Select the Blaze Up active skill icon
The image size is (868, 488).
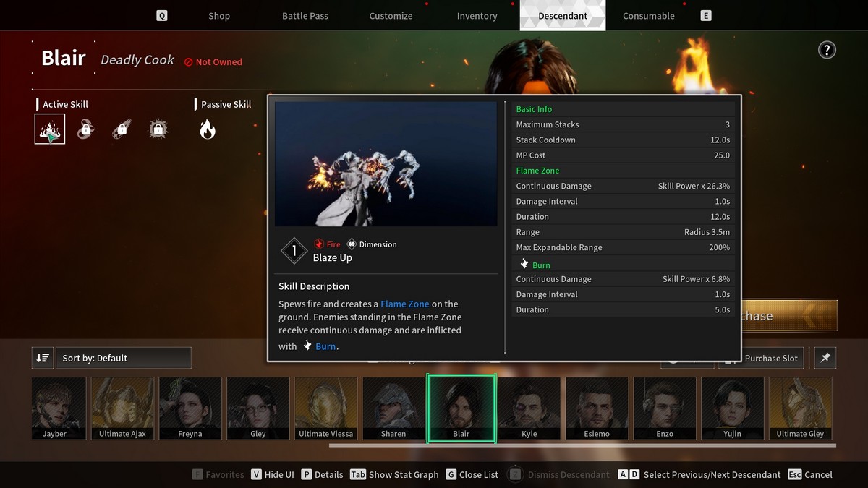[49, 128]
